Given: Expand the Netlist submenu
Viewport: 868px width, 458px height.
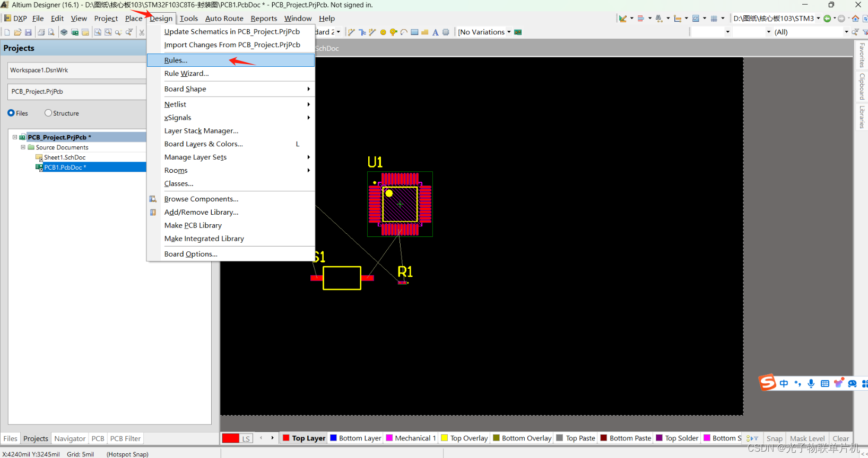Looking at the screenshot, I should 231,104.
